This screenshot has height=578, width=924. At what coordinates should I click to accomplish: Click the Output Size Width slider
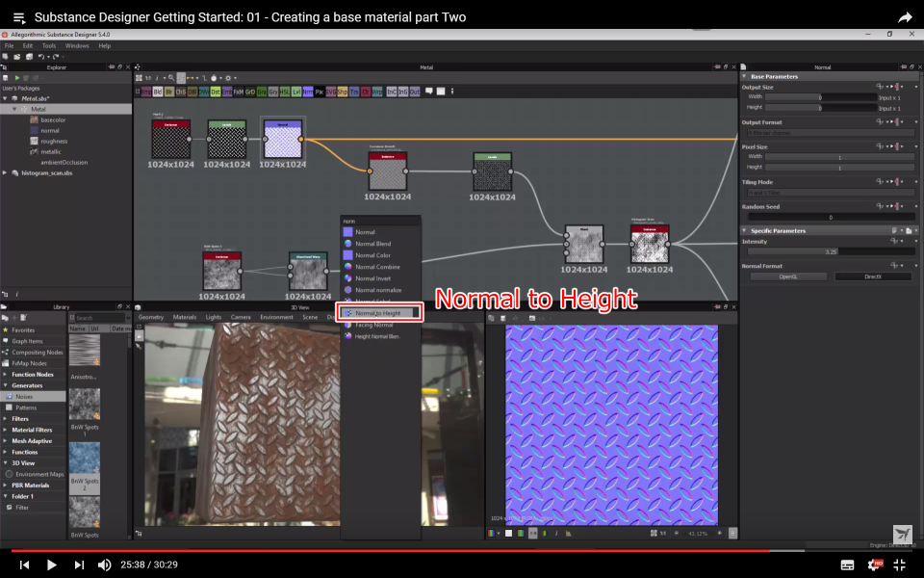[x=821, y=97]
